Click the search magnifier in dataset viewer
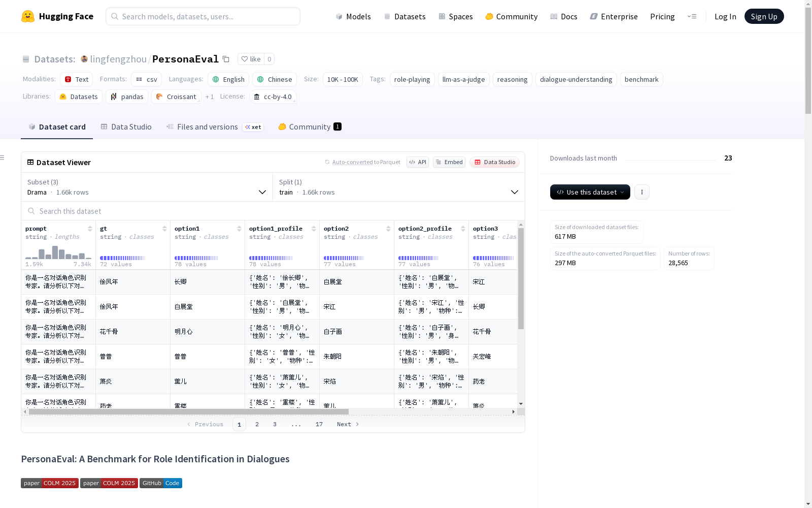The width and height of the screenshot is (812, 508). point(31,211)
